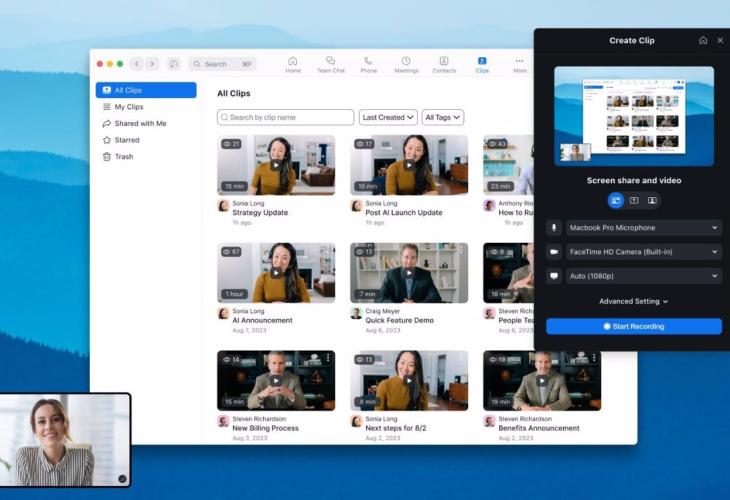Click the back navigation arrow

tap(137, 64)
